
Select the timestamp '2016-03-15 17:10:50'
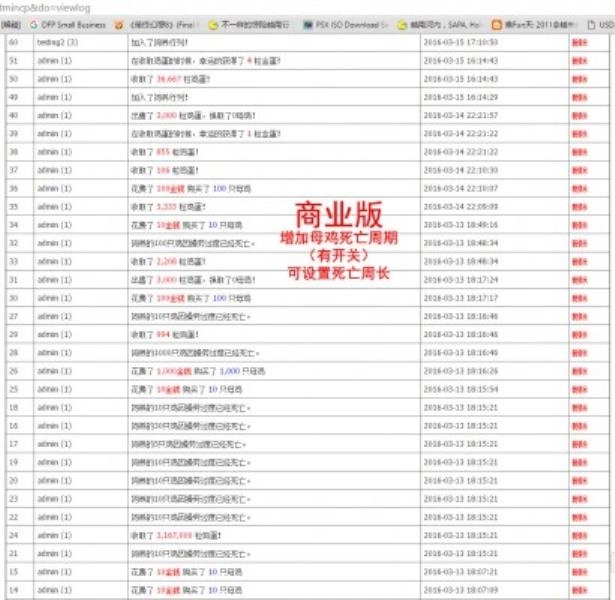coord(460,42)
